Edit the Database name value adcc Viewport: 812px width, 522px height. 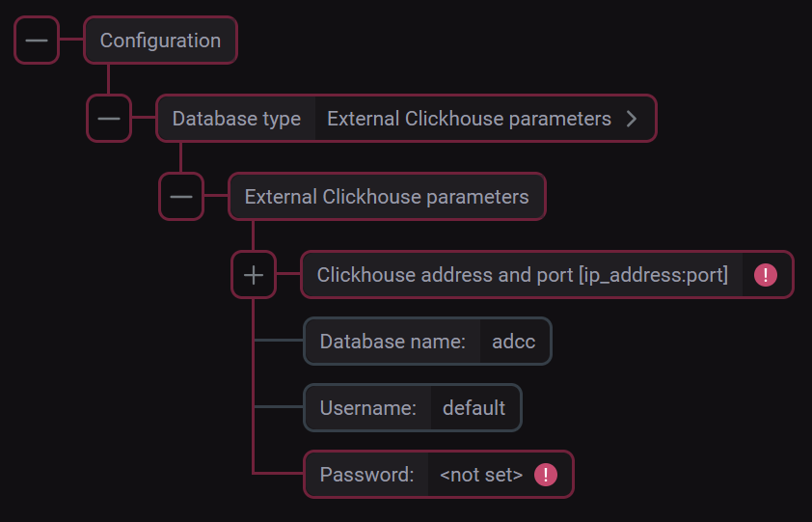514,342
